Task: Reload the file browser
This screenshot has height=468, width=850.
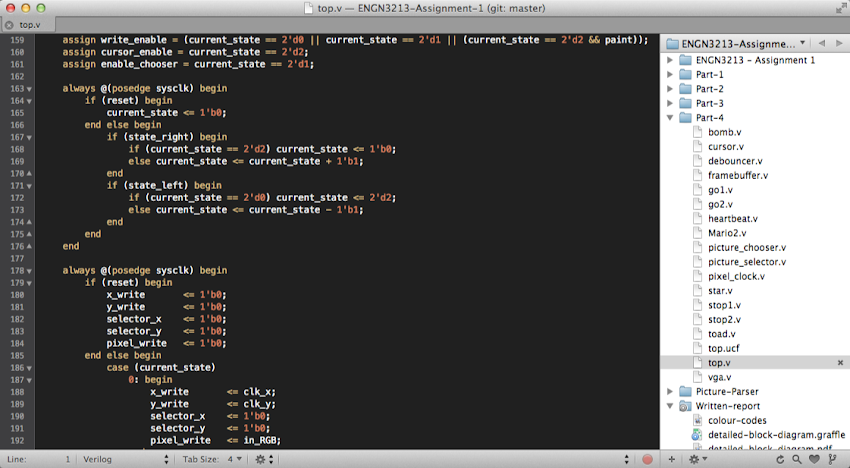Action: point(780,459)
